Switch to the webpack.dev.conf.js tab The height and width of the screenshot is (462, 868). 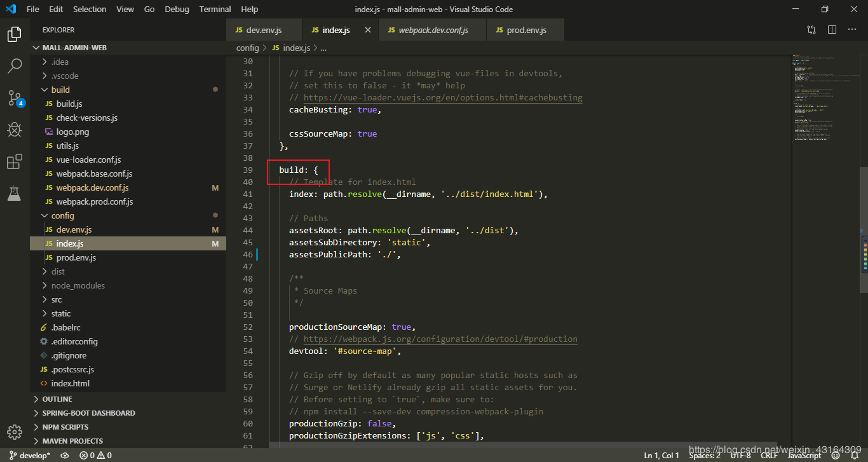tap(433, 30)
